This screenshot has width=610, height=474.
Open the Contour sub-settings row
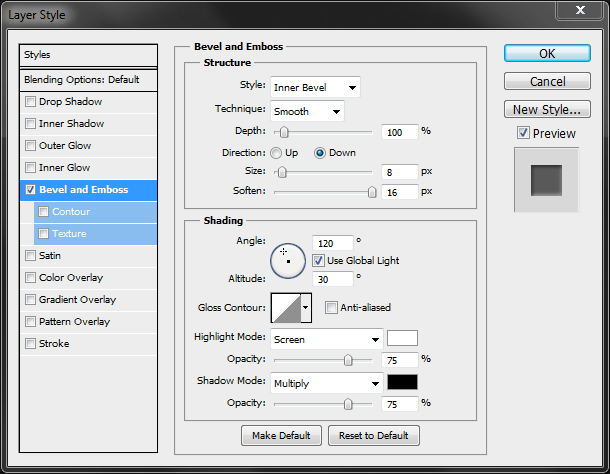pyautogui.click(x=95, y=212)
